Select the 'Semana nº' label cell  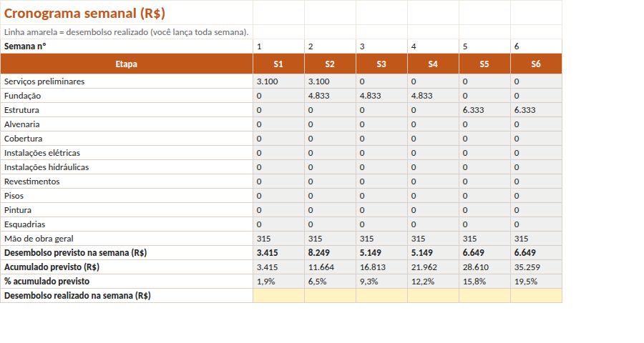point(127,46)
